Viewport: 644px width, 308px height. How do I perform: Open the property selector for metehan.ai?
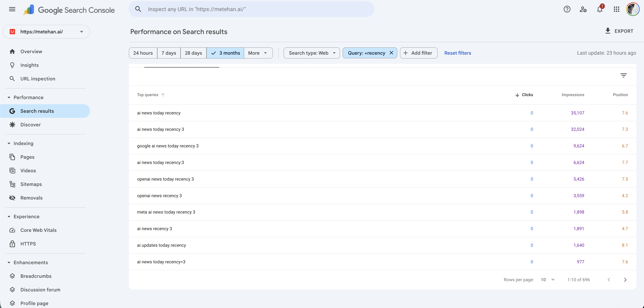point(46,32)
